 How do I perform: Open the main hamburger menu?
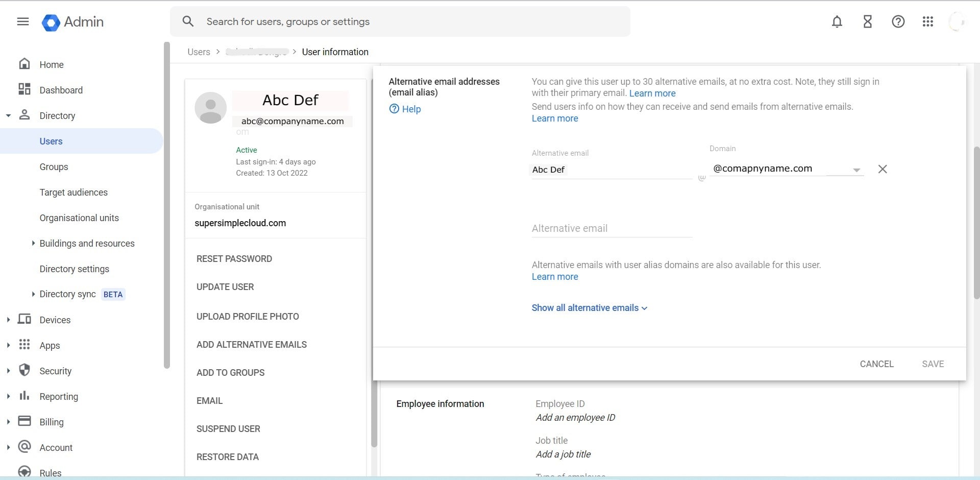click(23, 21)
